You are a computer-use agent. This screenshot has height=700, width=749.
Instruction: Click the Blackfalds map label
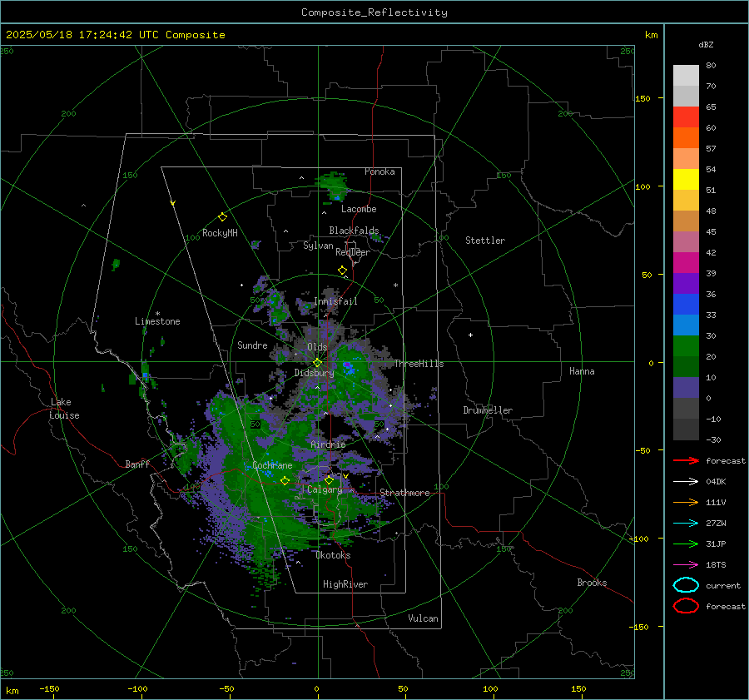[x=354, y=231]
